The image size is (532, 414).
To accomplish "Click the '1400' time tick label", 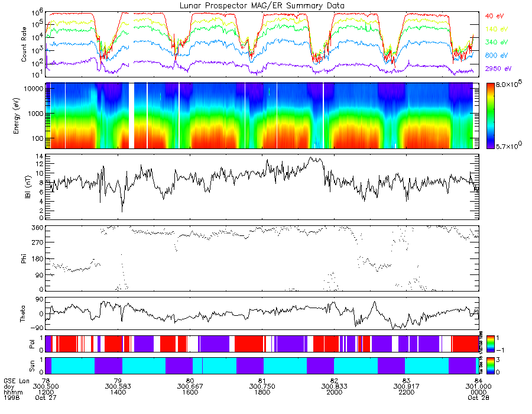I will pyautogui.click(x=118, y=392).
